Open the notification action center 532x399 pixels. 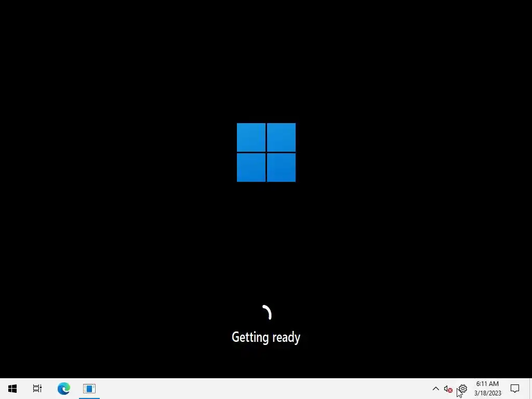515,389
